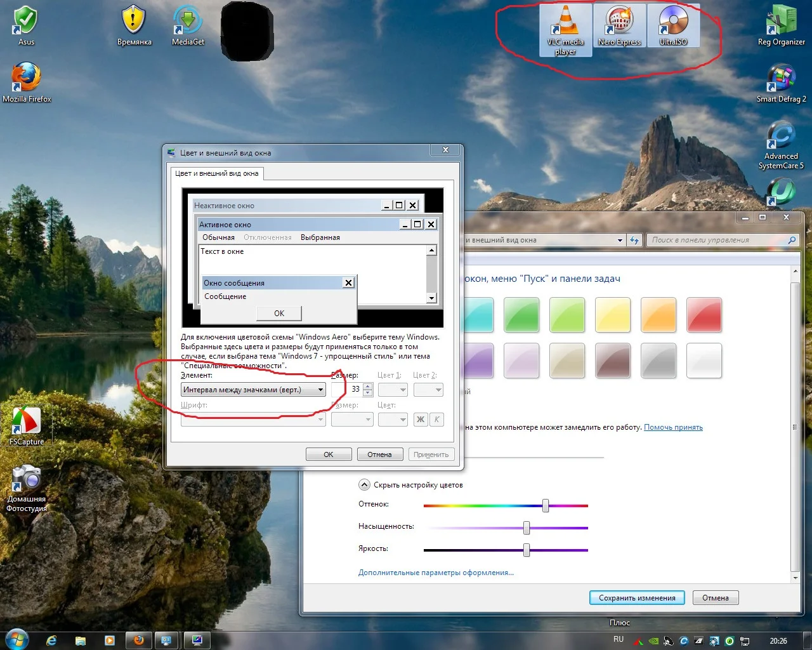This screenshot has height=650, width=812.
Task: Increase the Размер value with up arrow
Action: pyautogui.click(x=368, y=386)
